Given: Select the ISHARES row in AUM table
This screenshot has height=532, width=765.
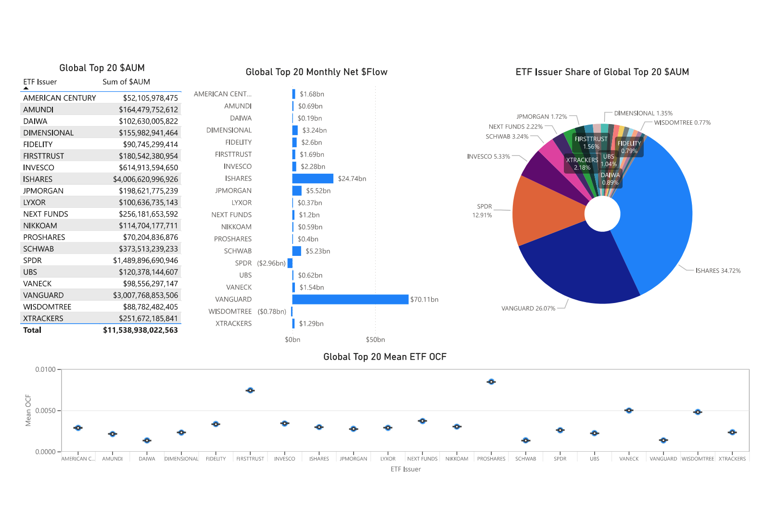Looking at the screenshot, I should coord(101,179).
